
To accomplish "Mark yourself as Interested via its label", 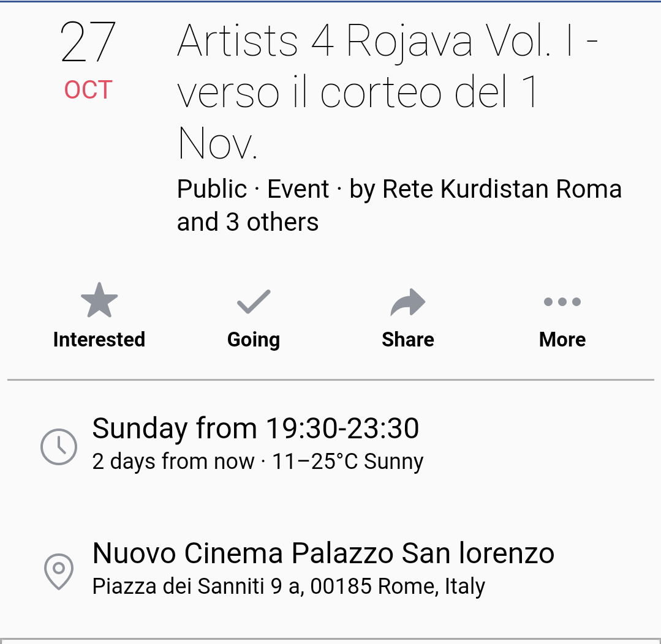I will pos(99,340).
